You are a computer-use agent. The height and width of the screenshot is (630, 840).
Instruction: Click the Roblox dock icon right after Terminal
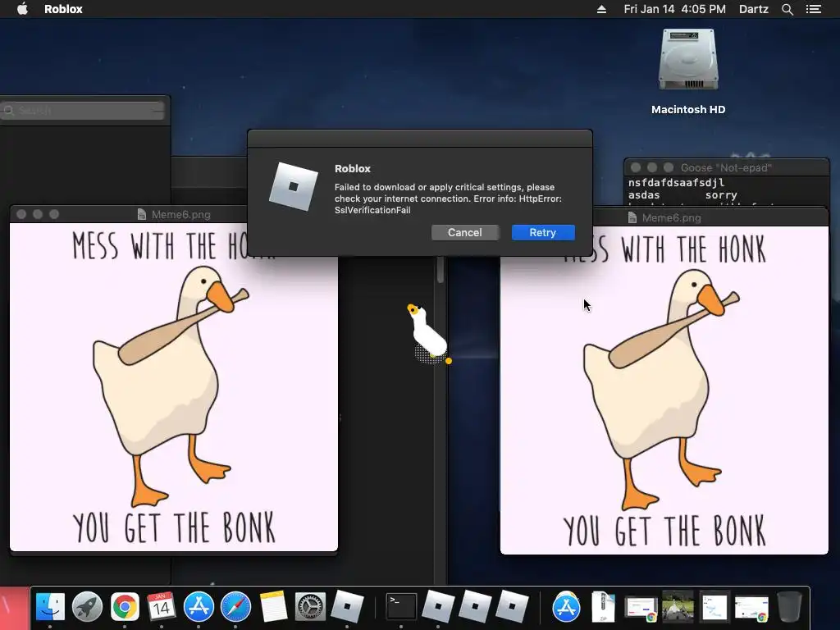coord(438,607)
